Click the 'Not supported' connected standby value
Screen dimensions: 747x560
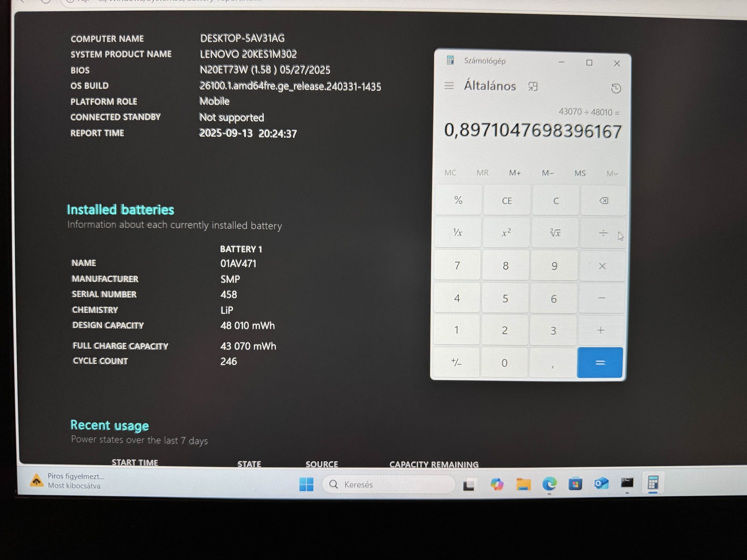[x=231, y=117]
